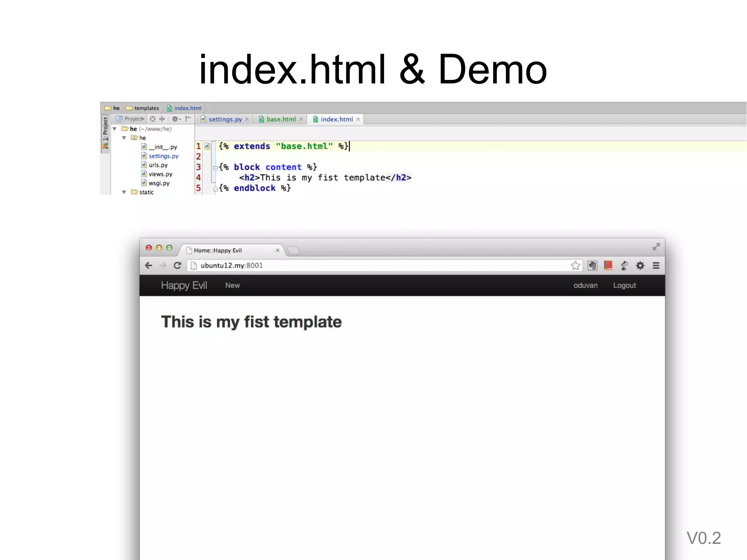Reload the page with the refresh icon
Viewport: 747px width, 560px height.
click(x=178, y=266)
